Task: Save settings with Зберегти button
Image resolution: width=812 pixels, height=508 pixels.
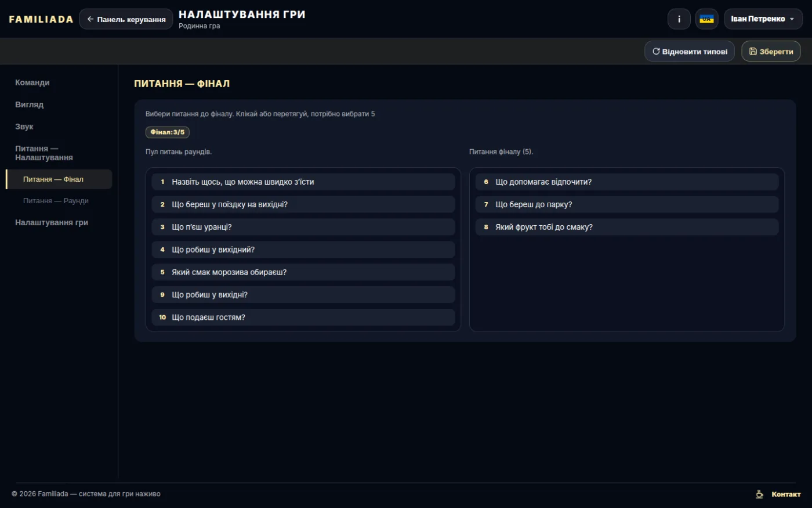Action: [771, 51]
